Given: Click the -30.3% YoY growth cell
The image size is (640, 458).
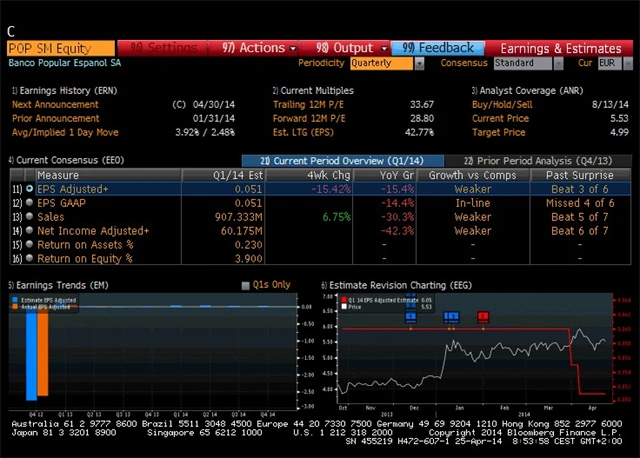Looking at the screenshot, I should pos(397,217).
